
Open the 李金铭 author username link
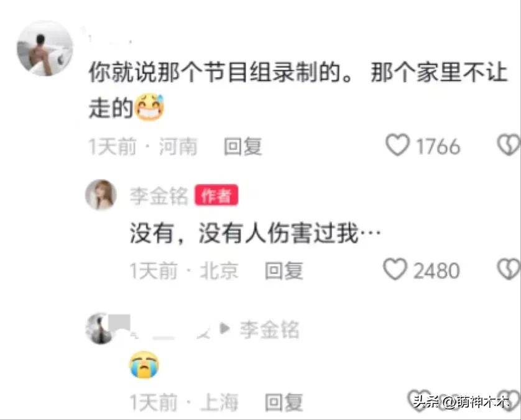click(159, 196)
